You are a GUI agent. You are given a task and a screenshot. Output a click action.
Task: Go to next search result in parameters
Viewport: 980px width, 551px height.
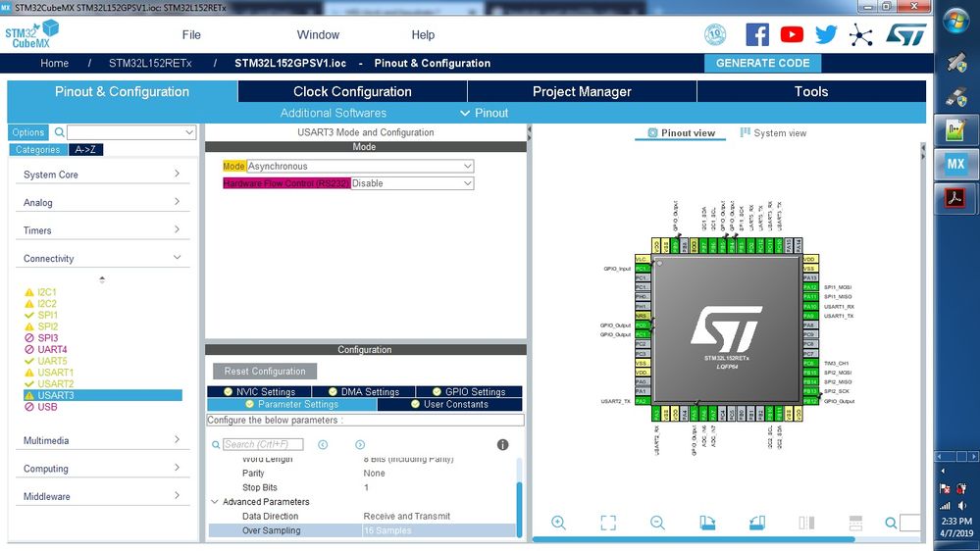[360, 445]
